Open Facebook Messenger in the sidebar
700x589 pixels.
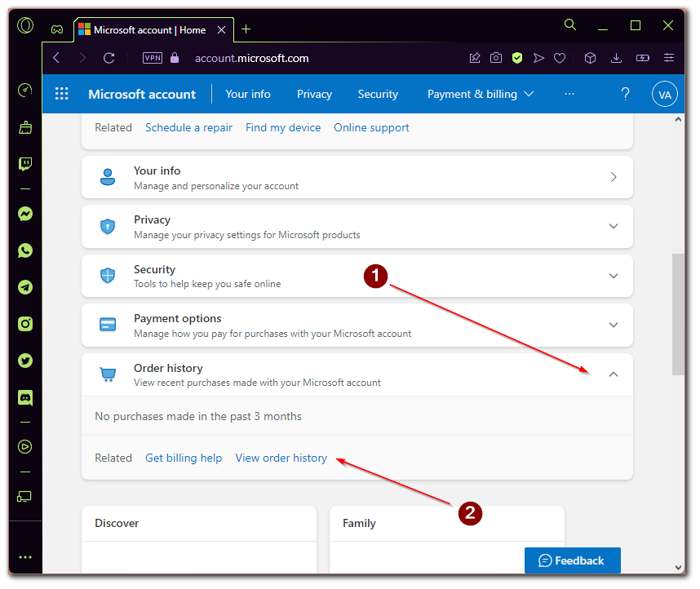pyautogui.click(x=25, y=214)
